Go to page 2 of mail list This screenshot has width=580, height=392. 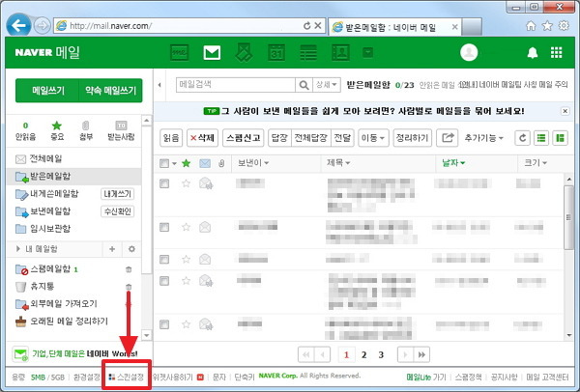(364, 355)
